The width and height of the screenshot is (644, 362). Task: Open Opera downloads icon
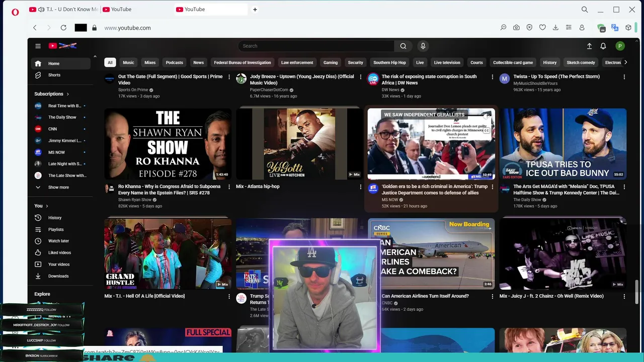[555, 28]
